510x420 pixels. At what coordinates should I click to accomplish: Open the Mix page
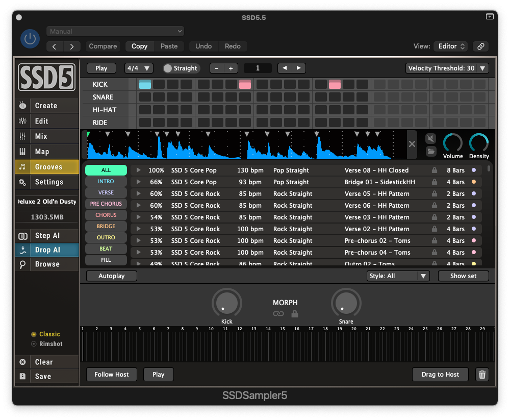click(x=47, y=136)
